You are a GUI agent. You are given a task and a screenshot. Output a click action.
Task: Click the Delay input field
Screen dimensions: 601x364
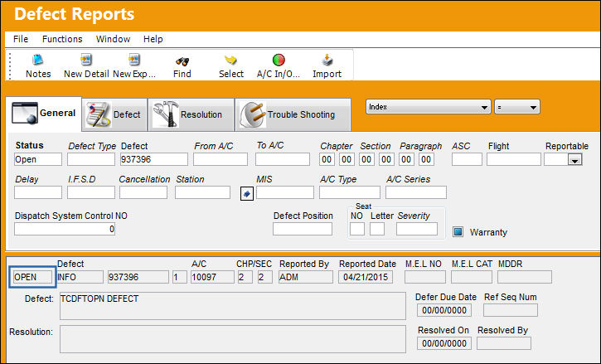pyautogui.click(x=38, y=192)
